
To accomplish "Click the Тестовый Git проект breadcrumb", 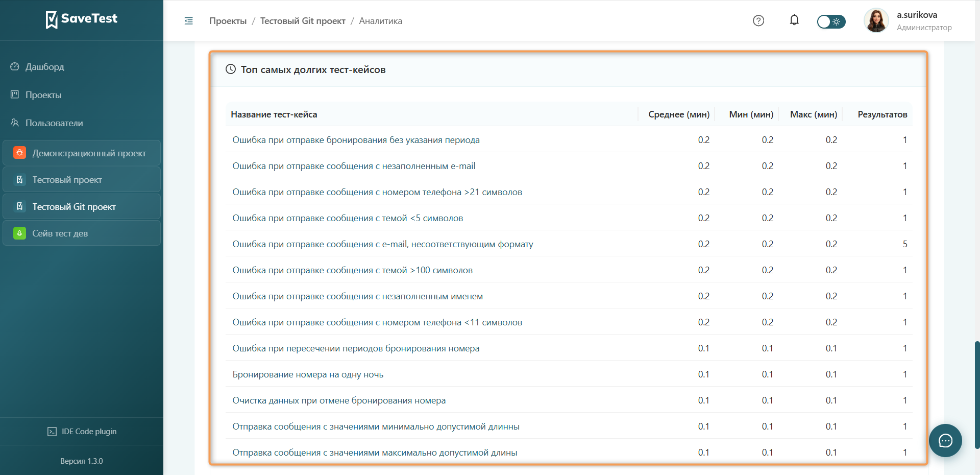I will pos(303,21).
